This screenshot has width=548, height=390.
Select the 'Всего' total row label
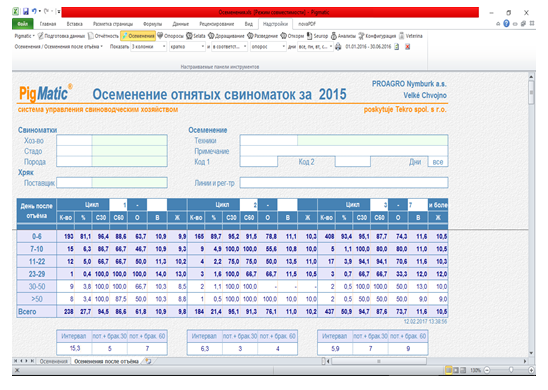point(27,311)
